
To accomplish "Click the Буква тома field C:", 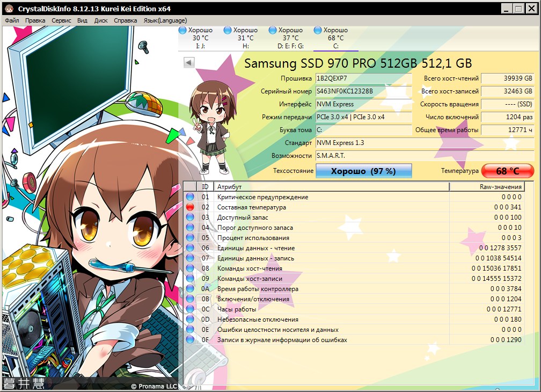I will [364, 130].
